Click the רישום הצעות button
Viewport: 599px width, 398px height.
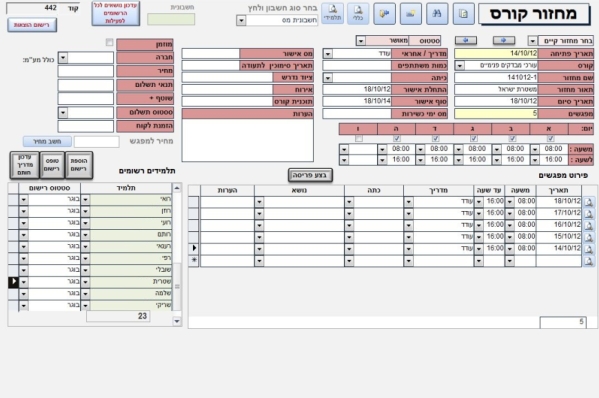[x=32, y=25]
